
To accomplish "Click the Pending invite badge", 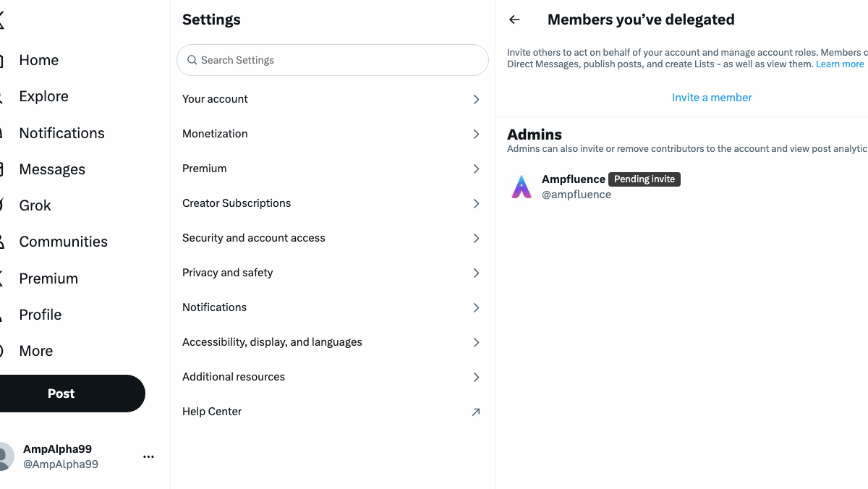I will (644, 179).
